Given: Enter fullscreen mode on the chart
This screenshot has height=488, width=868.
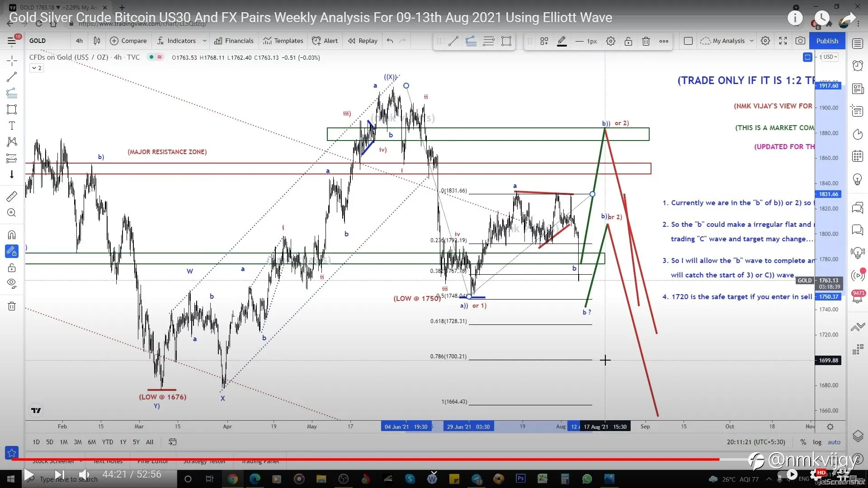Looking at the screenshot, I should click(783, 41).
